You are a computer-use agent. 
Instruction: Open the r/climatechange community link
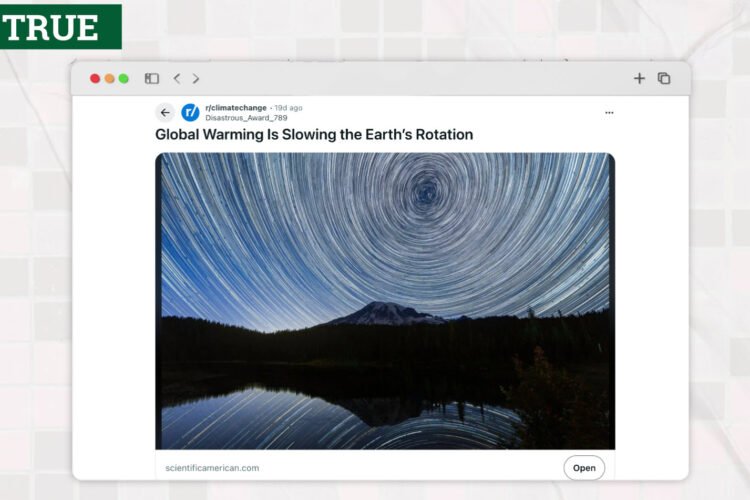point(236,108)
